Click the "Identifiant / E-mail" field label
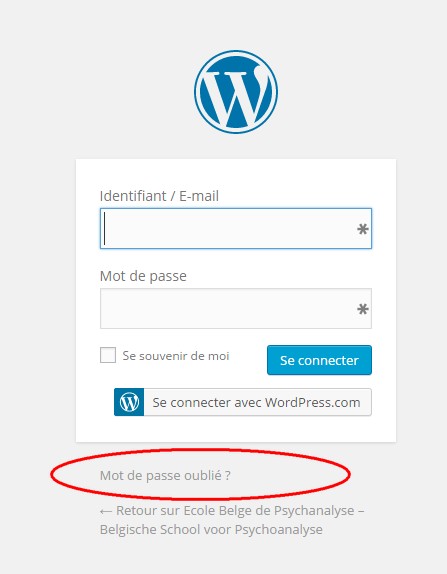This screenshot has width=447, height=574. click(x=159, y=196)
